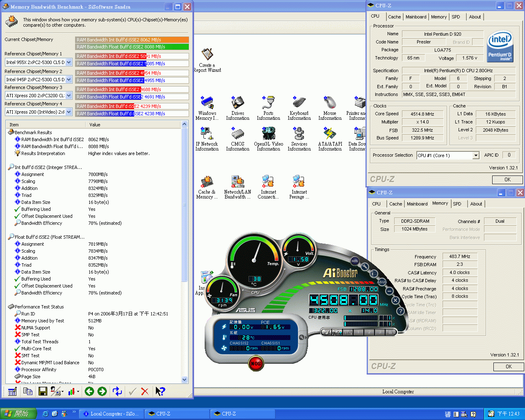Click AI Booster question-mark help icon
The image size is (525, 420).
pos(400,311)
